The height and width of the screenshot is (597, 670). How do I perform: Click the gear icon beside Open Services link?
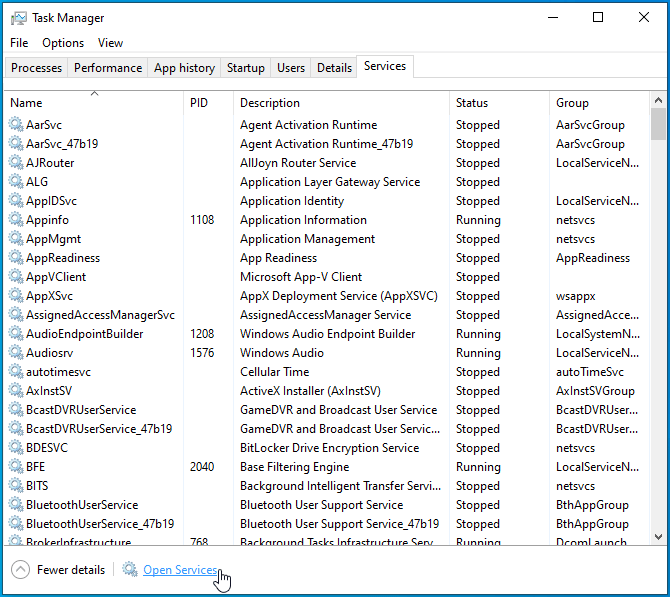[x=129, y=569]
